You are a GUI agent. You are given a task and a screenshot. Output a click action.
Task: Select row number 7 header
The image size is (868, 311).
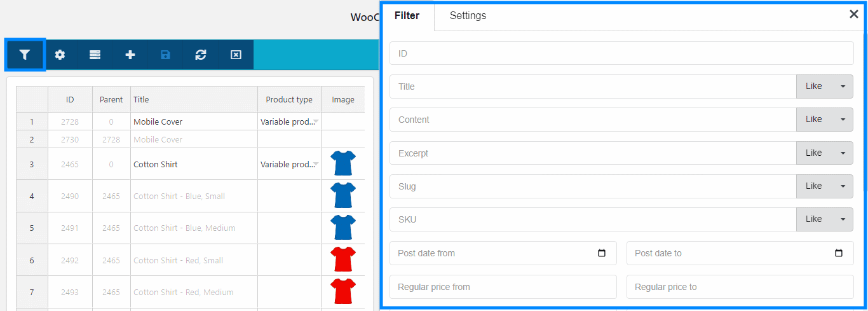32,292
